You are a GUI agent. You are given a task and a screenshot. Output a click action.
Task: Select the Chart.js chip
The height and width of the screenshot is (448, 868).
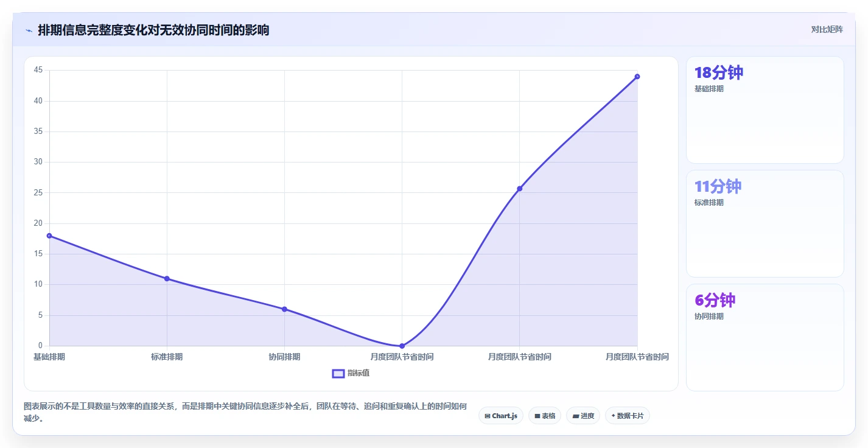tap(501, 416)
